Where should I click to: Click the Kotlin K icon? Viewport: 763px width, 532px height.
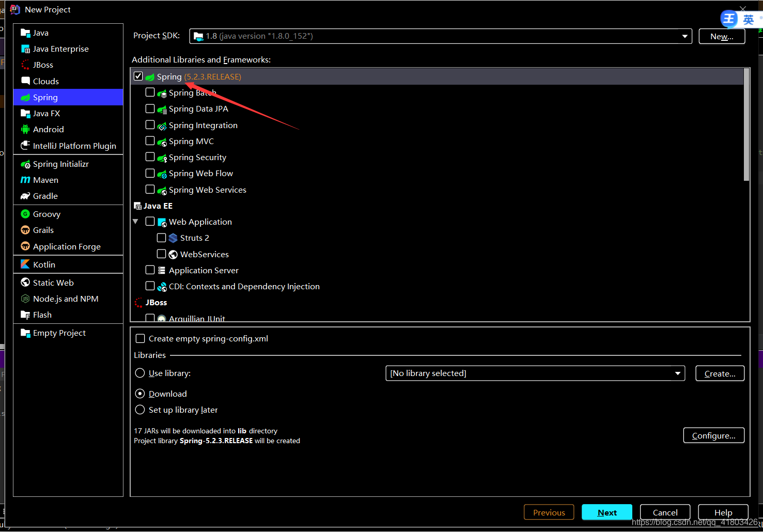point(25,264)
